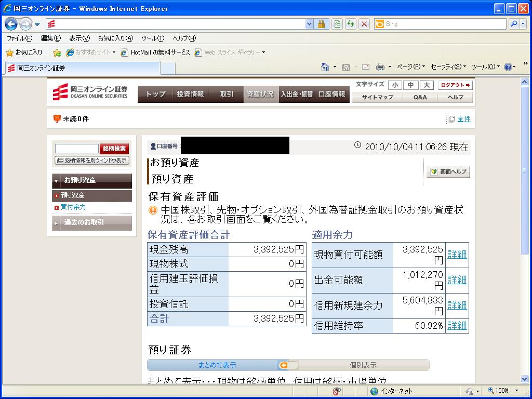The height and width of the screenshot is (399, 532).
Task: Select the 岡三オンライン証券 browser tab
Action: (x=83, y=68)
